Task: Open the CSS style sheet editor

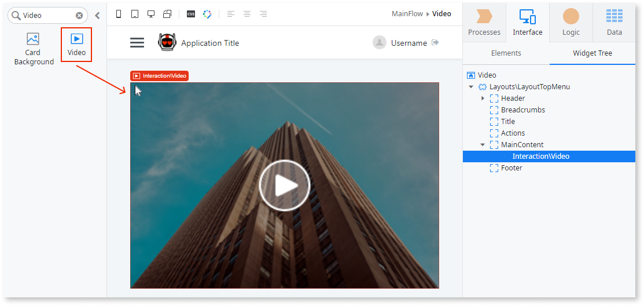Action: (x=191, y=14)
